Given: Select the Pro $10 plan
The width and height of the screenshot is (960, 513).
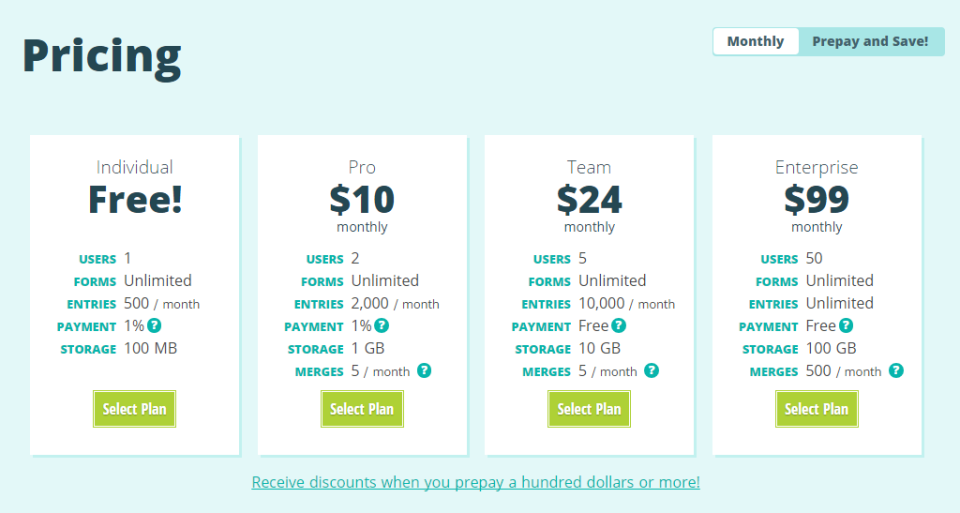Looking at the screenshot, I should click(362, 409).
